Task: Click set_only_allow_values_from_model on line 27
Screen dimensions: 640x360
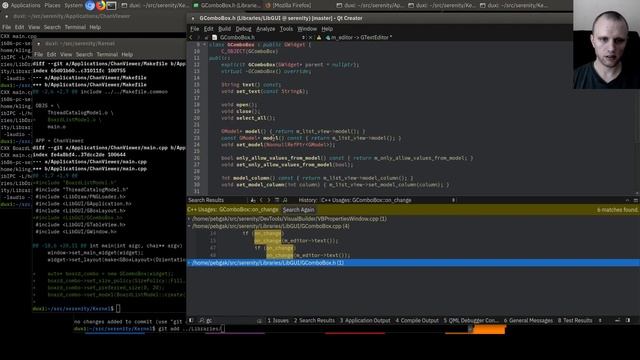Action: pos(284,165)
